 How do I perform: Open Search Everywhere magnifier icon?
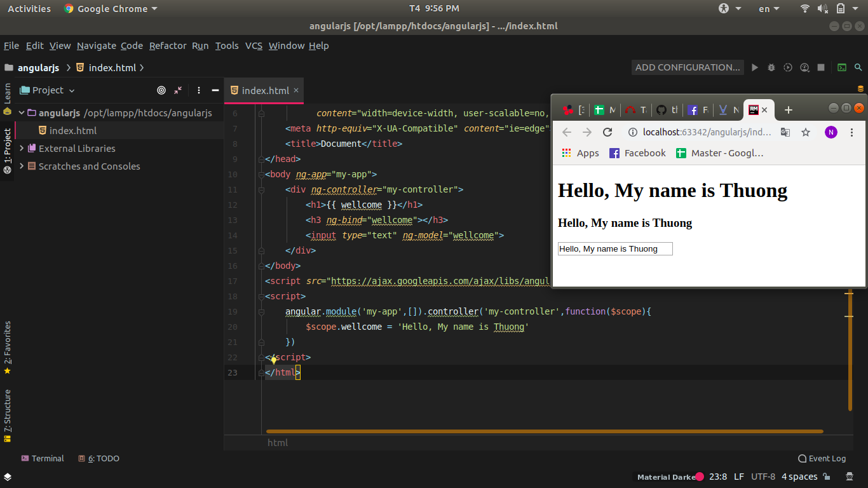click(858, 67)
